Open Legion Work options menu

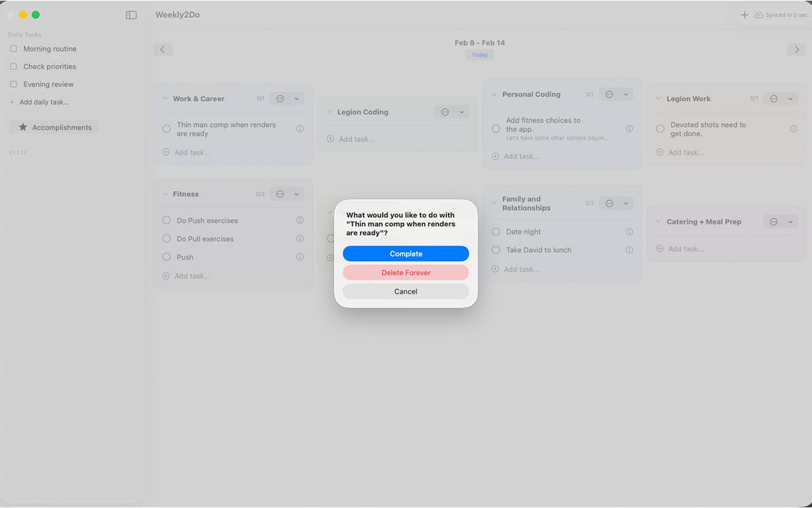pos(773,98)
